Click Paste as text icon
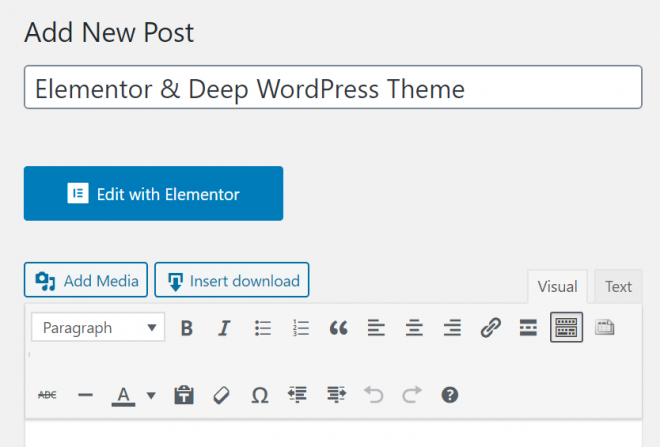Viewport: 660px width, 447px height. click(184, 395)
